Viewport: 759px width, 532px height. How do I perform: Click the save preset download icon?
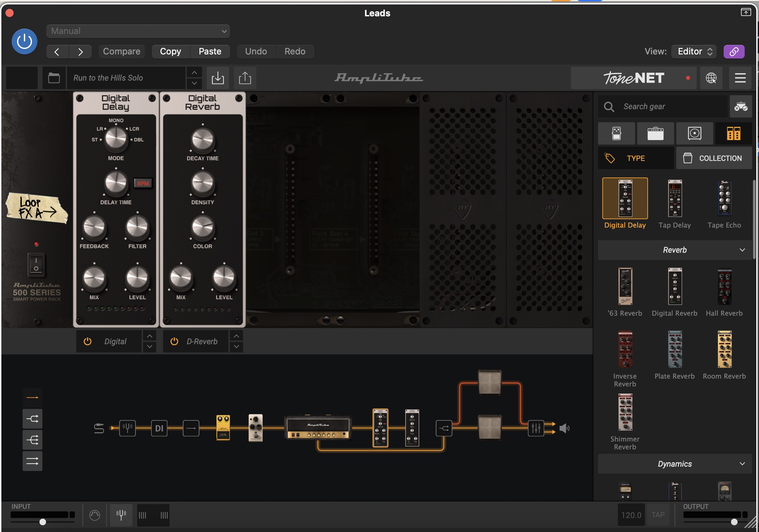(x=218, y=78)
